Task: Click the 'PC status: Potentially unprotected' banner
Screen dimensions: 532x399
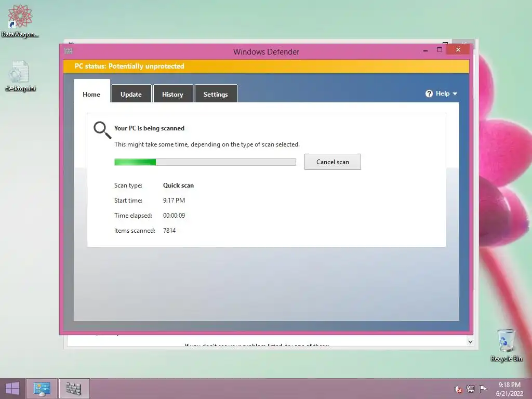Action: tap(266, 66)
